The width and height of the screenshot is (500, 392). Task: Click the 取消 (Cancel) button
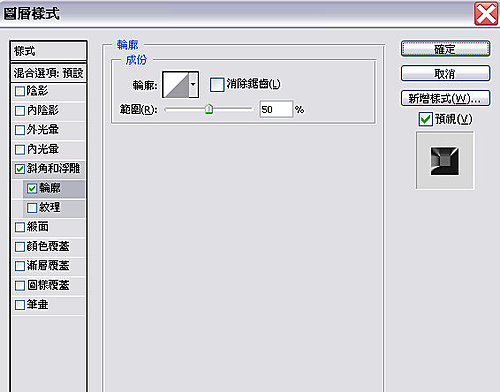(x=445, y=73)
